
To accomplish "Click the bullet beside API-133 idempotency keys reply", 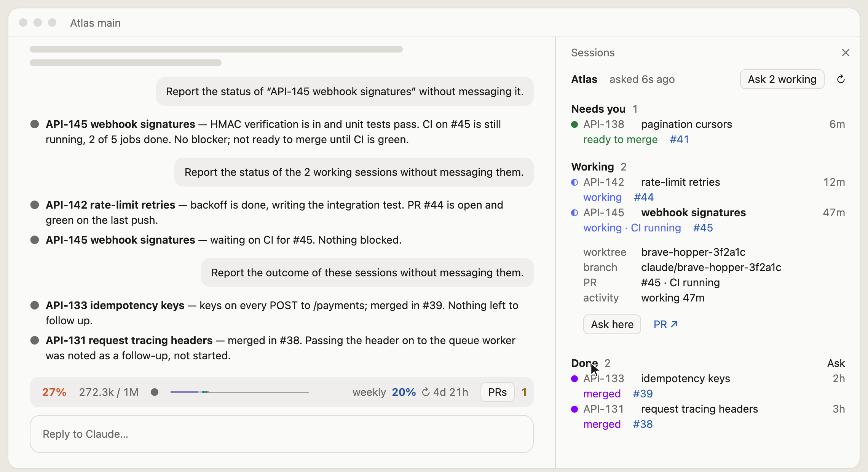I will 35,305.
